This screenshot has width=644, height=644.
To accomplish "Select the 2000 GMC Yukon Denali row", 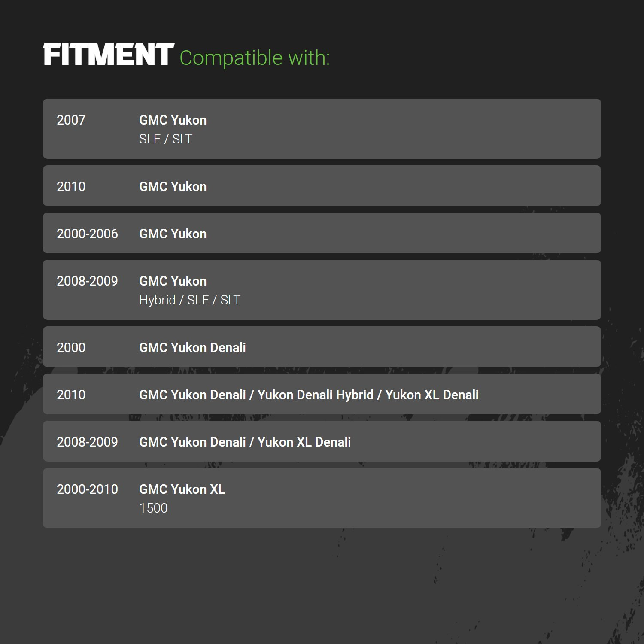I will click(322, 347).
